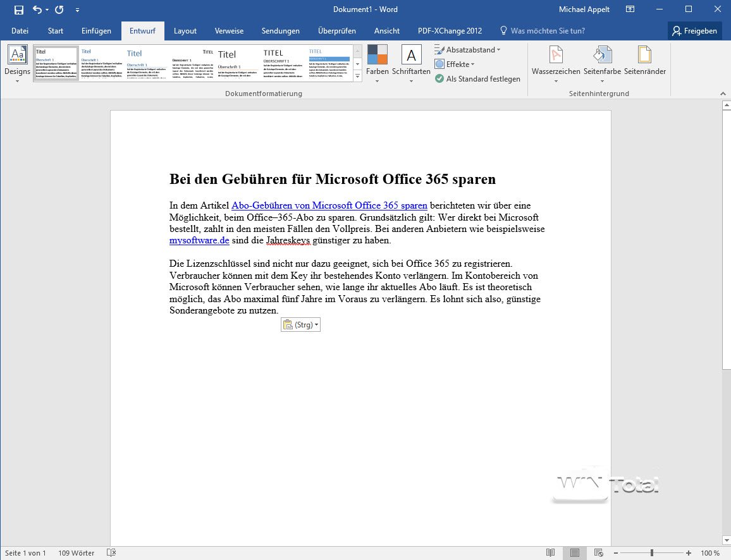The image size is (731, 560).
Task: Move the style gallery down one row
Action: coord(357,63)
